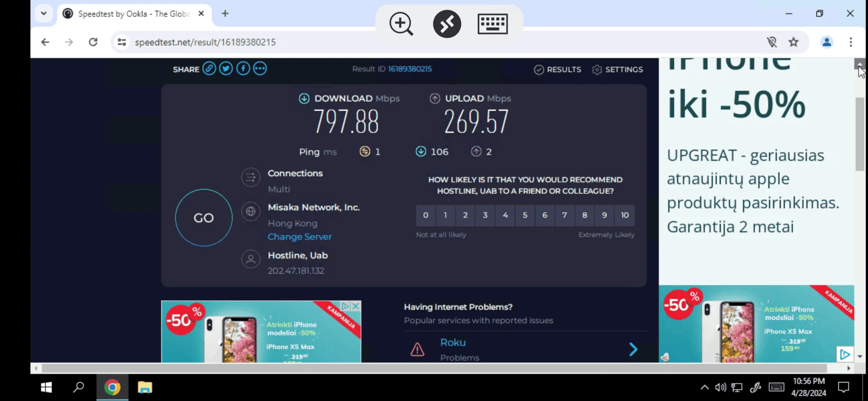
Task: Click the idle ping icon
Action: pyautogui.click(x=365, y=151)
